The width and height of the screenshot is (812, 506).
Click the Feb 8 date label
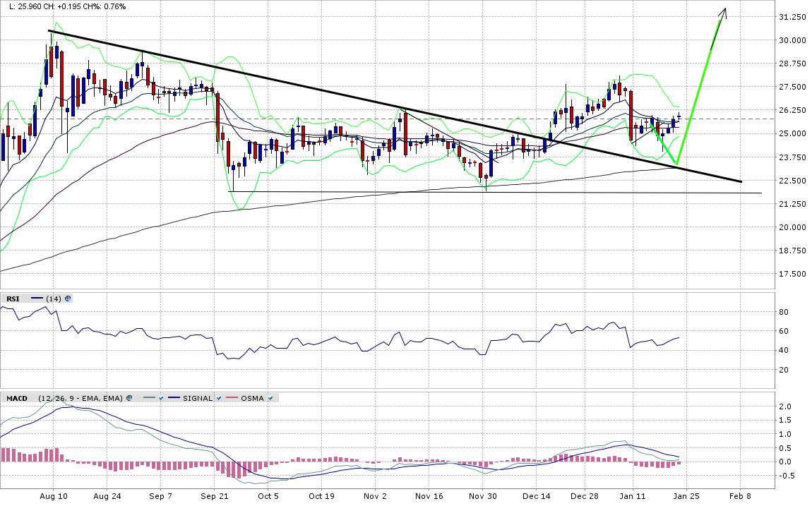pos(740,496)
